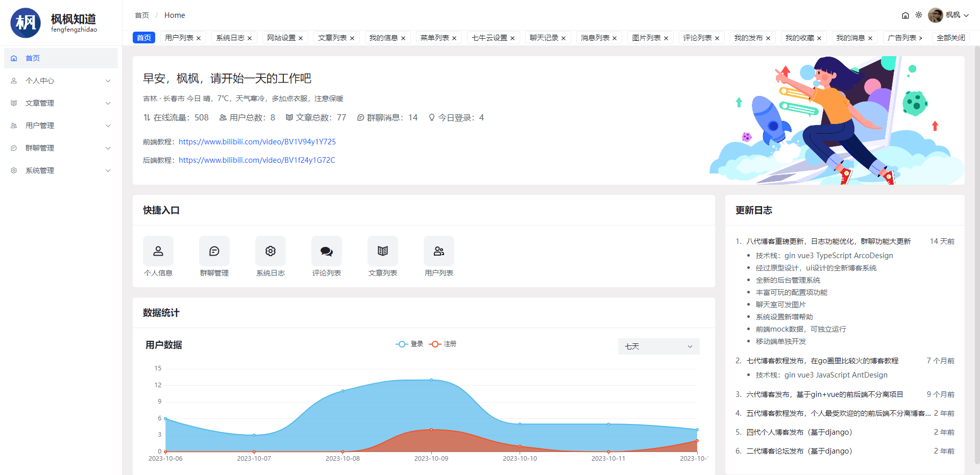Viewport: 980px width, 475px height.
Task: Open the 系统日志 gear shortcut icon
Action: (x=271, y=251)
